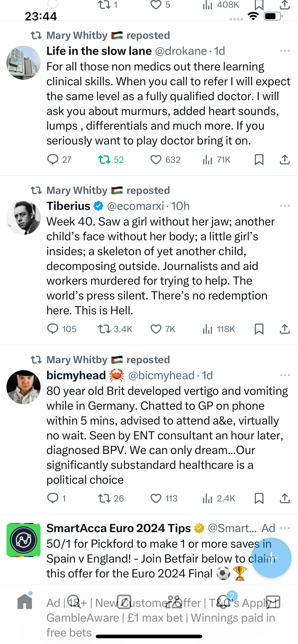Open the more options menu on the Tiberius post
This screenshot has width=298, height=644.
pos(285,206)
